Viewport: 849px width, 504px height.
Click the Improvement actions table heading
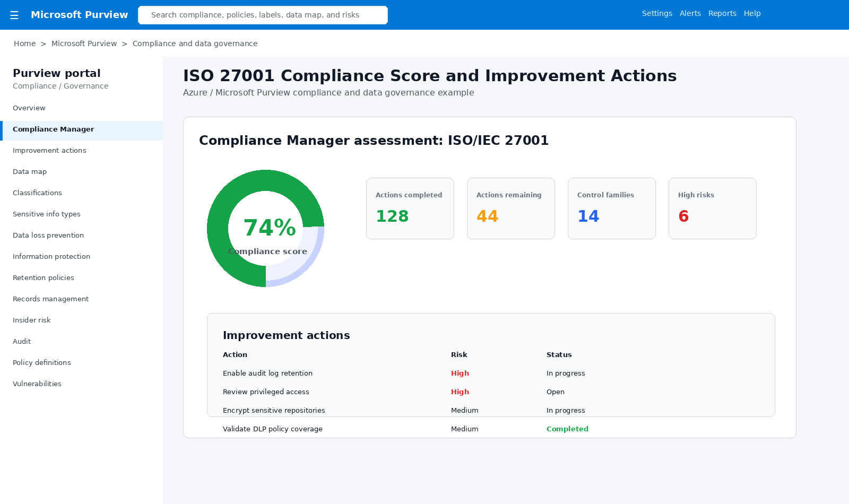click(287, 335)
